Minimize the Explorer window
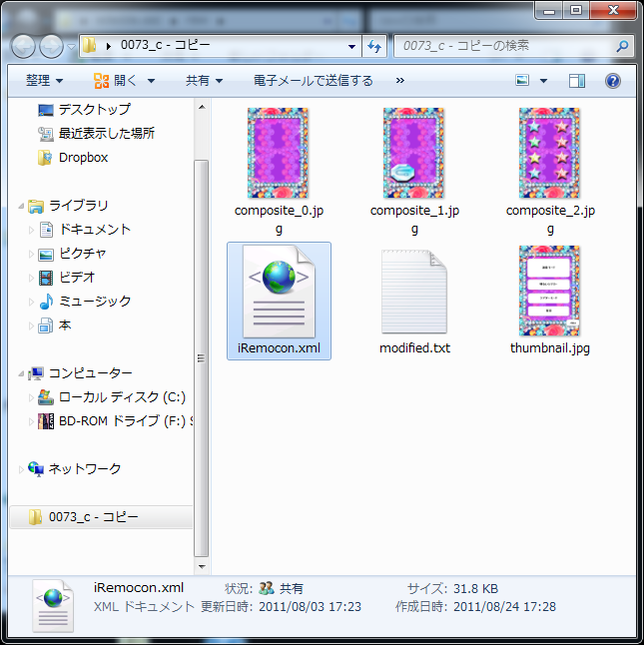644x645 pixels. pyautogui.click(x=549, y=11)
